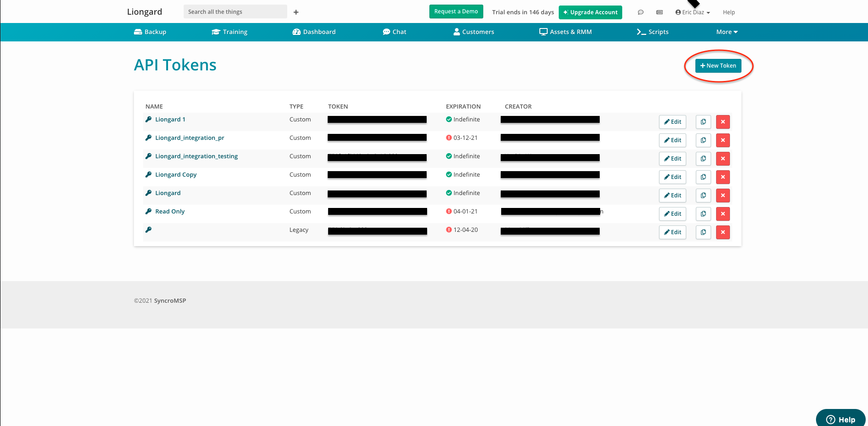Image resolution: width=868 pixels, height=426 pixels.
Task: Open Chat from navigation bar
Action: 394,32
